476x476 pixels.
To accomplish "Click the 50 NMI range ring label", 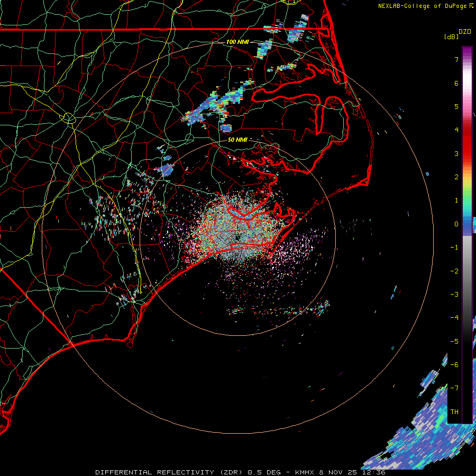I will 237,140.
